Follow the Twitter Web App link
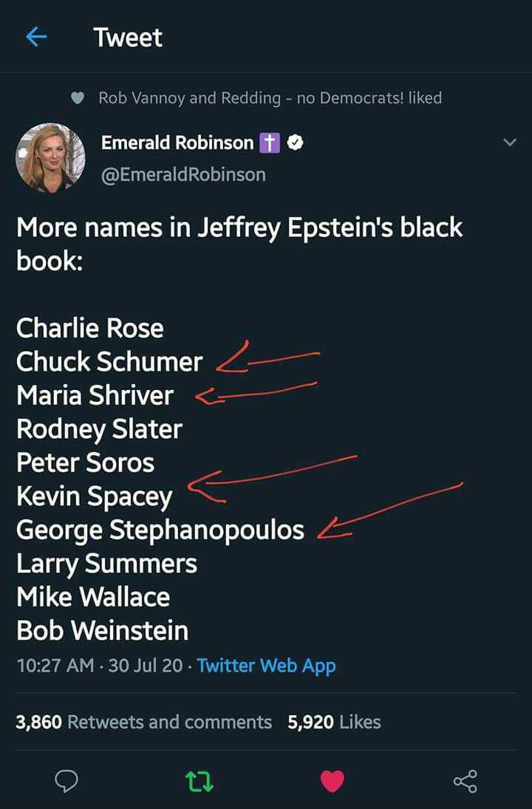532x809 pixels. pyautogui.click(x=266, y=666)
